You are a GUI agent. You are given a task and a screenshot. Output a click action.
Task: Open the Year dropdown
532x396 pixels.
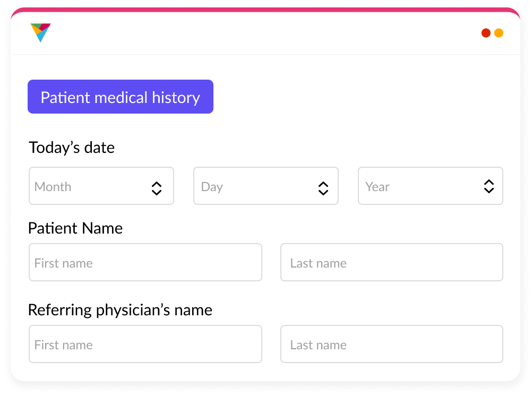point(431,186)
